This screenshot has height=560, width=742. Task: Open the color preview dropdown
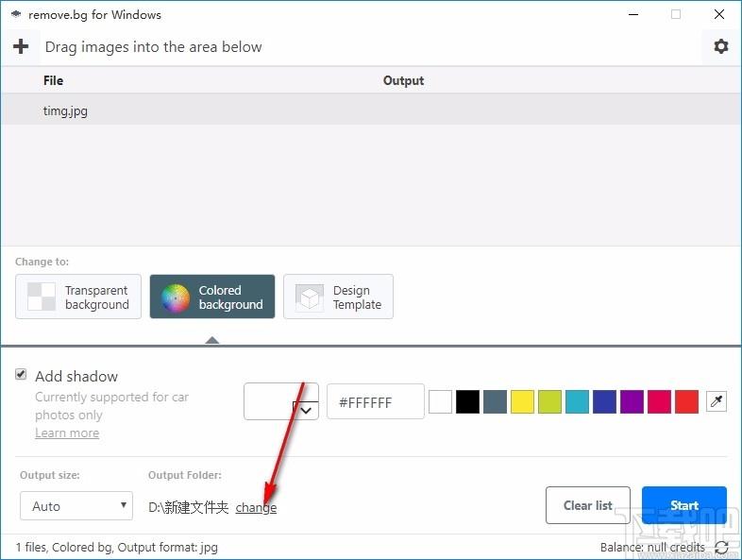coord(281,401)
